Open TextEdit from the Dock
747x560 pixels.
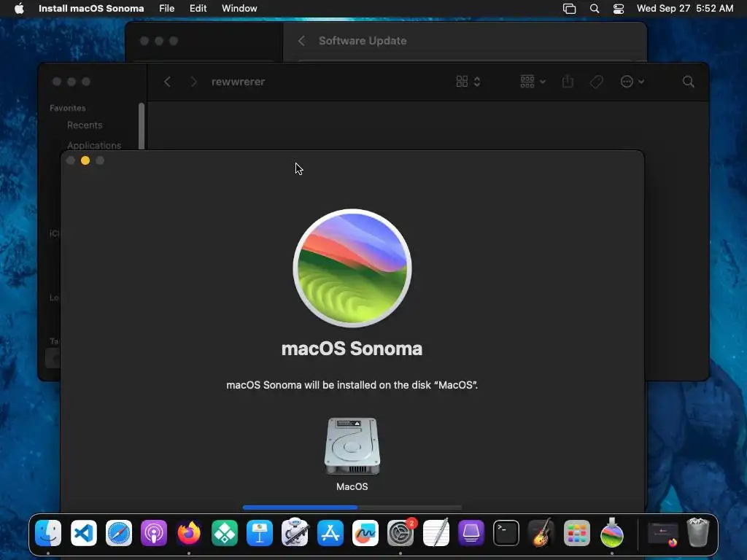coord(436,532)
